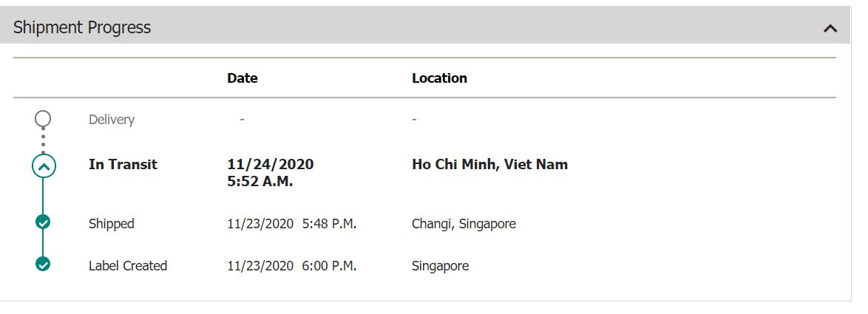The height and width of the screenshot is (314, 868).
Task: Collapse the Shipment Progress panel chevron
Action: coord(830,28)
